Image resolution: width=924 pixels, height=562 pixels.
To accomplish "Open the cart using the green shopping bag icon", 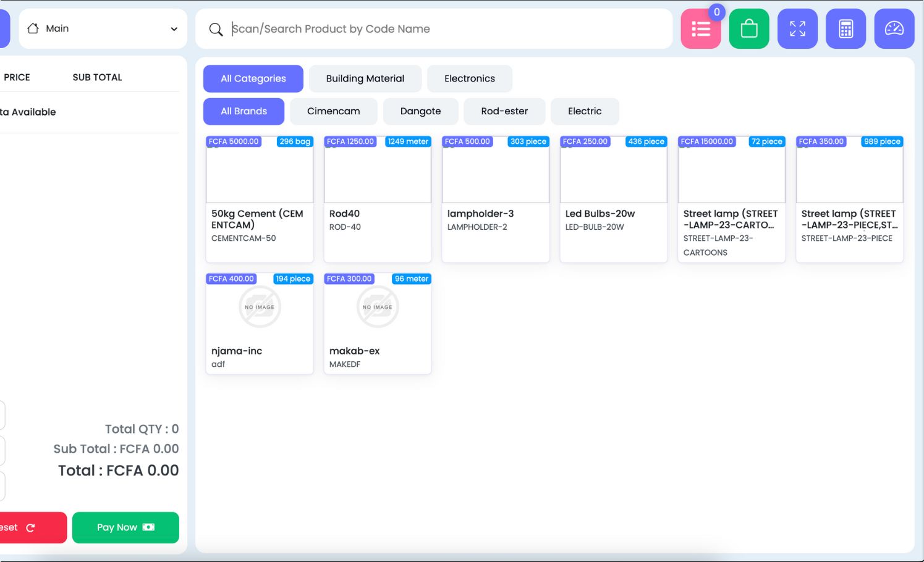I will tap(748, 28).
